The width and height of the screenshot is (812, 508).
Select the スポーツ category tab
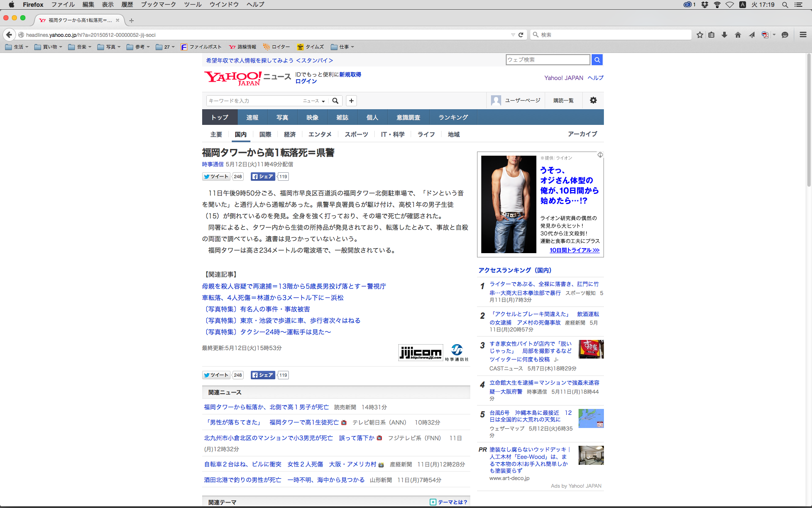356,134
